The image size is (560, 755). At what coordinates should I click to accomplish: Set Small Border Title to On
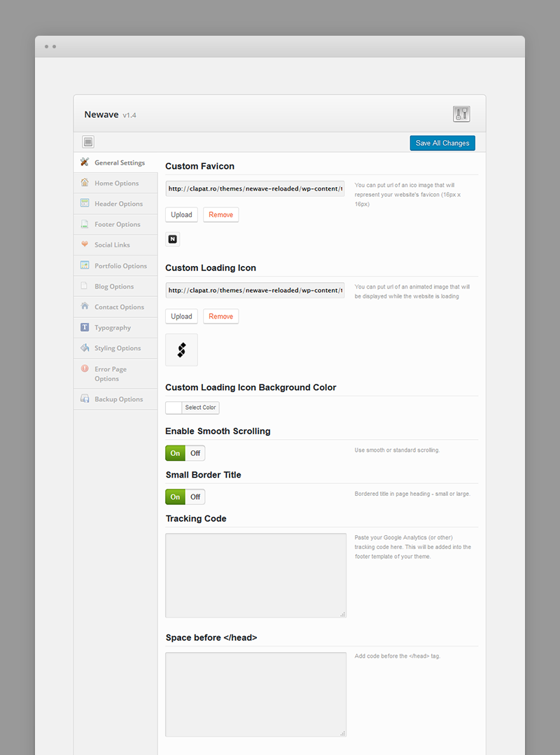point(175,497)
